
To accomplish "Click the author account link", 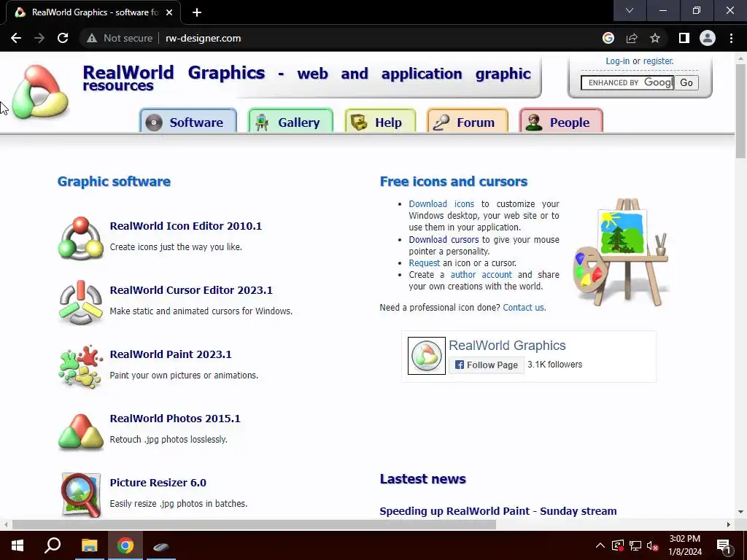I will [481, 275].
